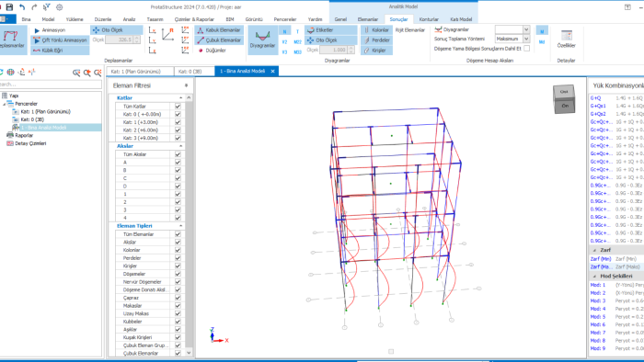
Task: Toggle Perdeler shear wall diagrams
Action: [376, 40]
